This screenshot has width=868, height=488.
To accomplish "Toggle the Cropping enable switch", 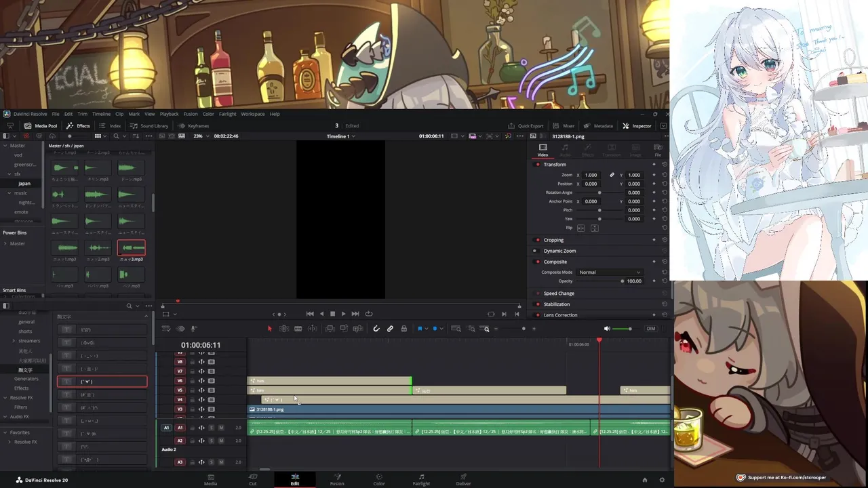I will click(x=538, y=240).
